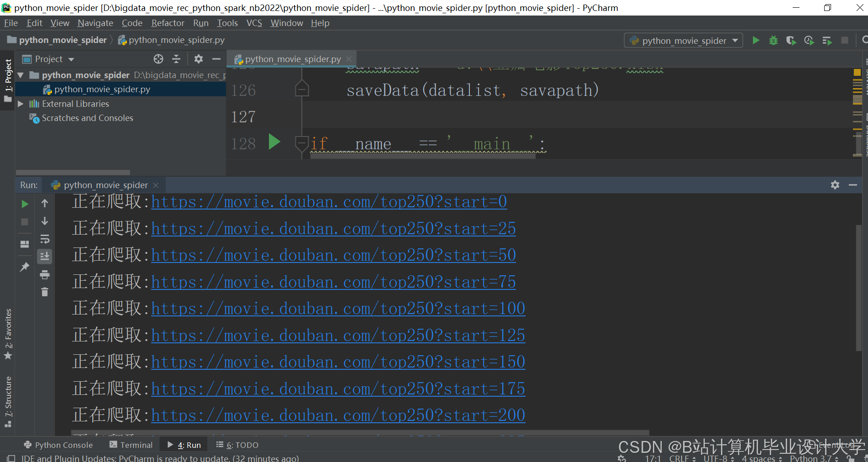Toggle scroll to end of output

[45, 257]
